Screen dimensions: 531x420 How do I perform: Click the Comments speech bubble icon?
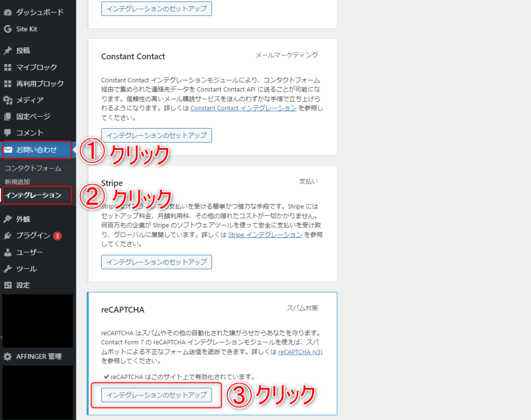(x=7, y=133)
